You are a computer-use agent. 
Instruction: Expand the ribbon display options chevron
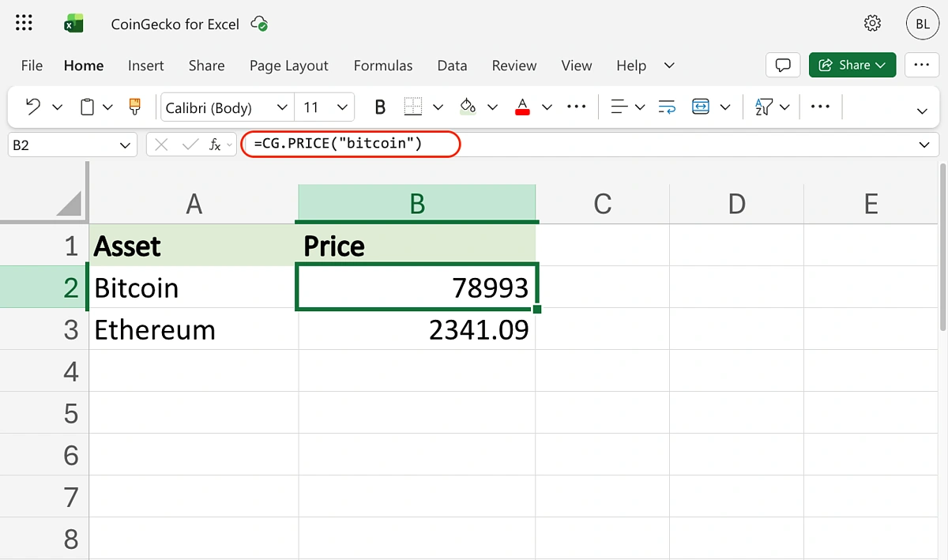(x=921, y=110)
